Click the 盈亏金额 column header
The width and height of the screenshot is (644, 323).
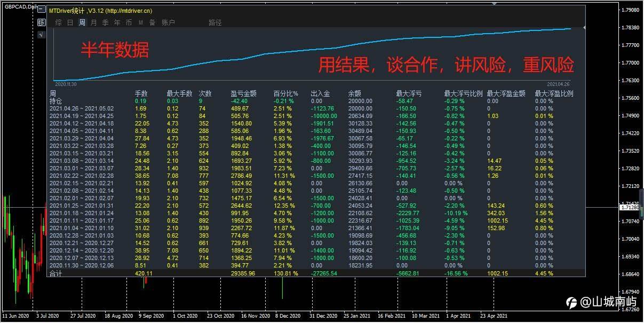(x=243, y=93)
